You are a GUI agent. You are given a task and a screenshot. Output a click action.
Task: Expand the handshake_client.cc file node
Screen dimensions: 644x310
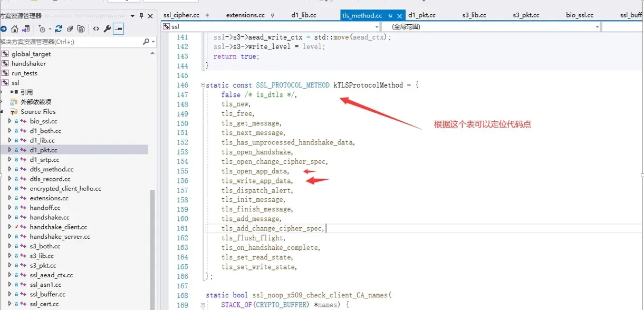[9, 227]
